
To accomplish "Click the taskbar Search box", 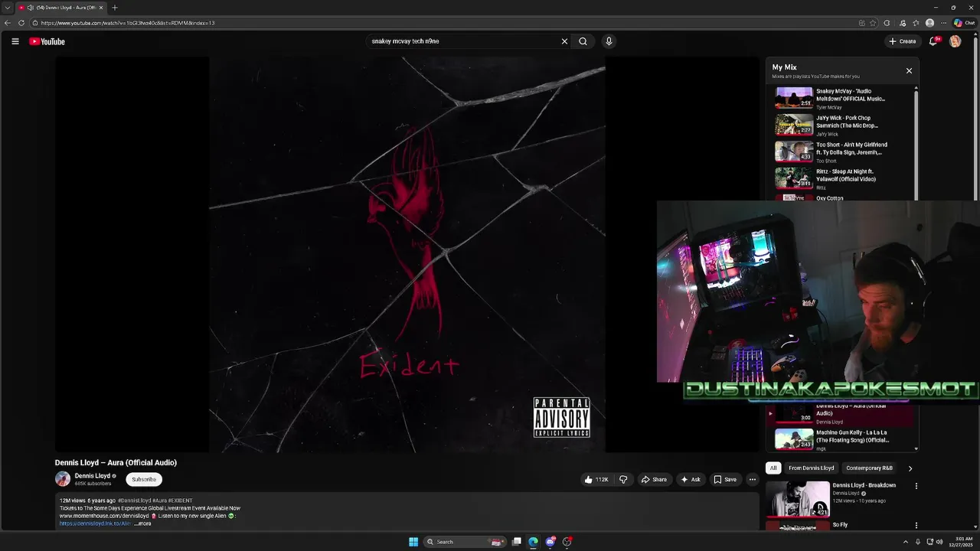I will click(x=466, y=542).
